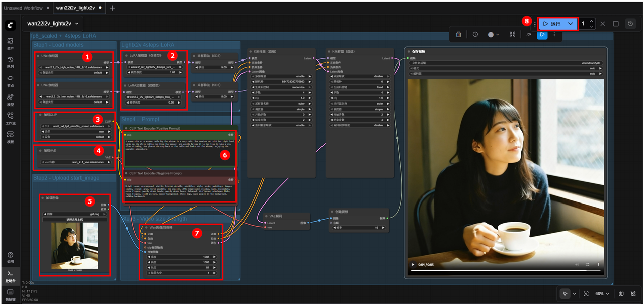Click the fit view icon in bottom toolbar
The image size is (644, 305).
click(x=586, y=294)
